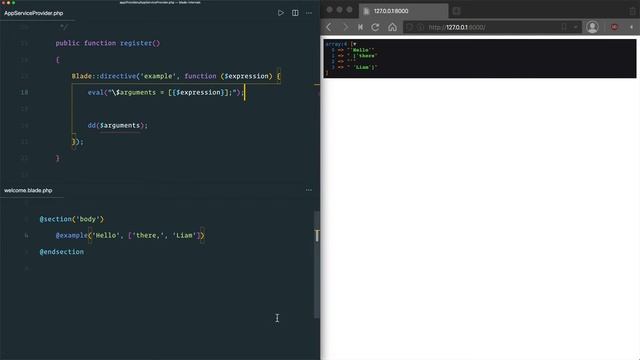Open the closed tabs trash icon
640x360 pixels.
point(633,11)
